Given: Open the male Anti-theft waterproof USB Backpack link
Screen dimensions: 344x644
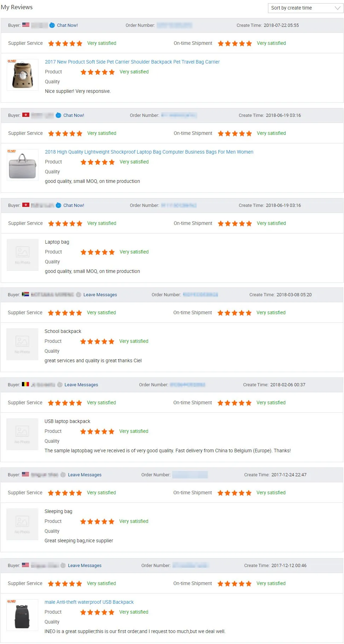Looking at the screenshot, I should pos(89,602).
